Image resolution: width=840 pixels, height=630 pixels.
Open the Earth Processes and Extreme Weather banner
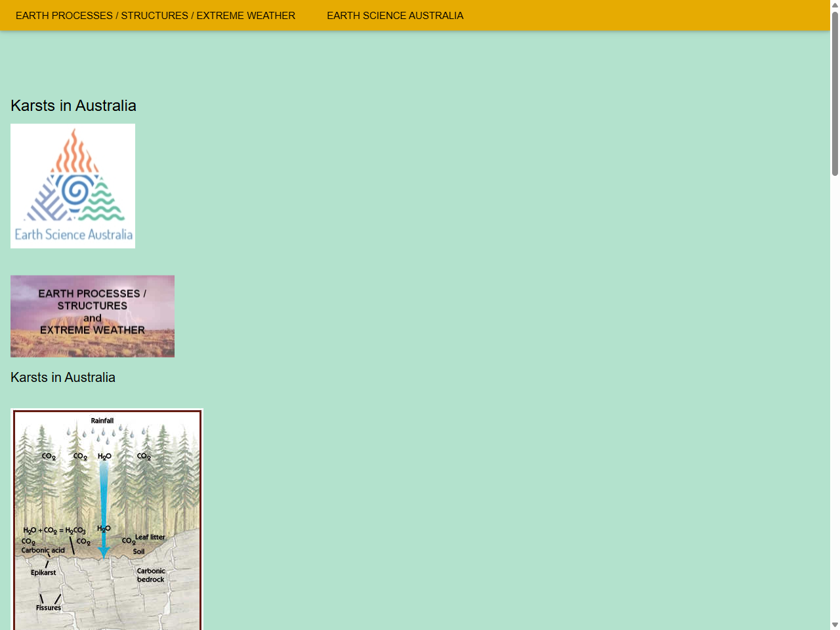tap(93, 316)
